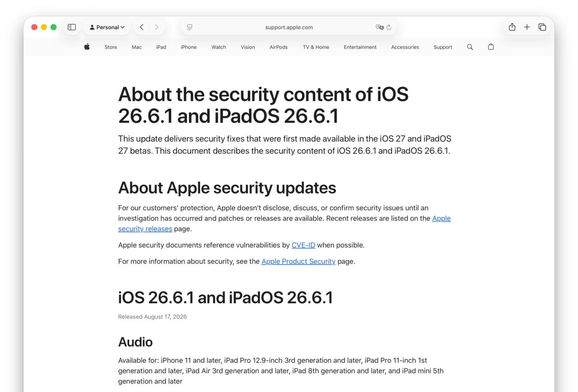Open the translate page icon
Viewport: 578px width, 392px height.
[x=379, y=27]
